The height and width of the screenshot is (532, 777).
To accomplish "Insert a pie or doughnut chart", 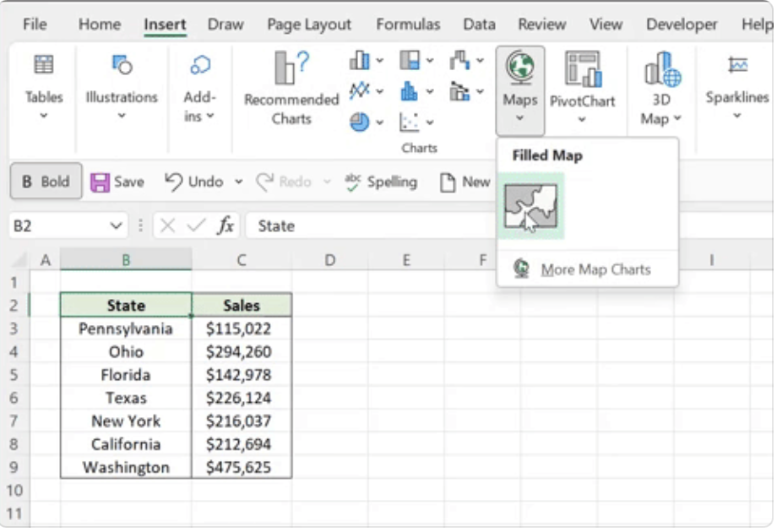I will click(x=359, y=122).
